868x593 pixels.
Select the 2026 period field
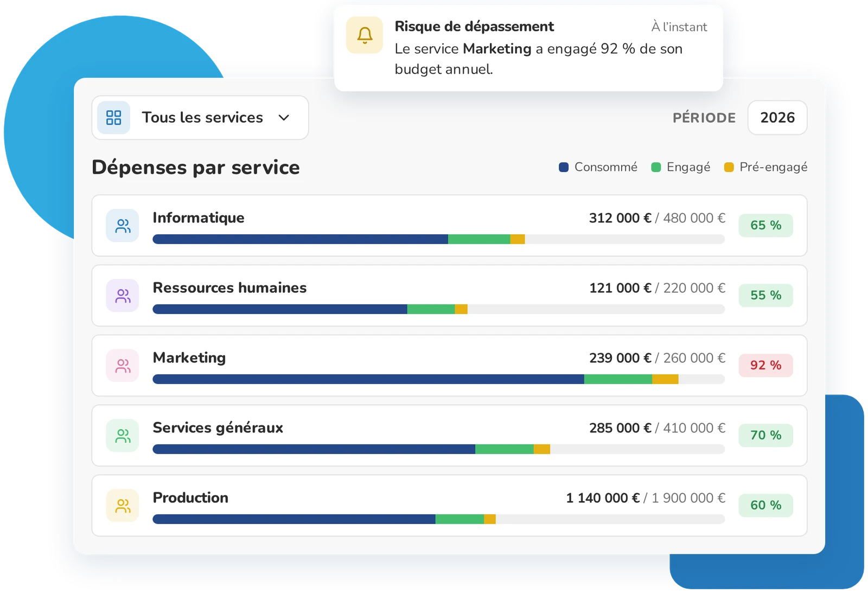tap(777, 117)
